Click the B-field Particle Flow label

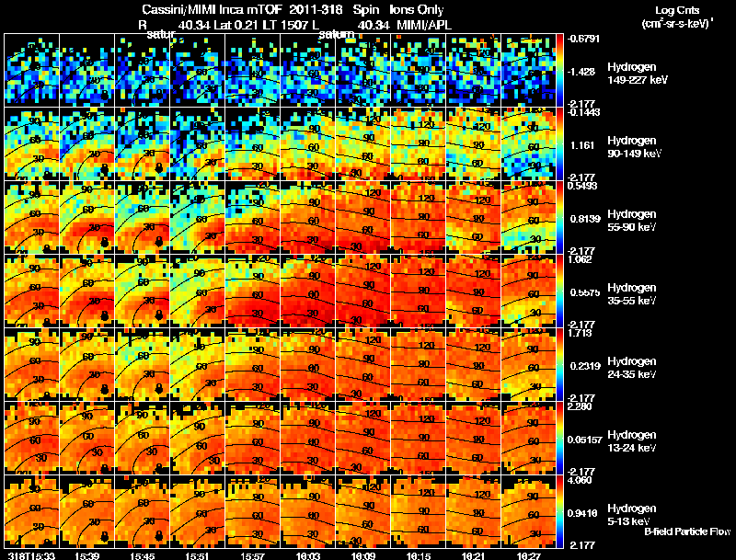(687, 531)
